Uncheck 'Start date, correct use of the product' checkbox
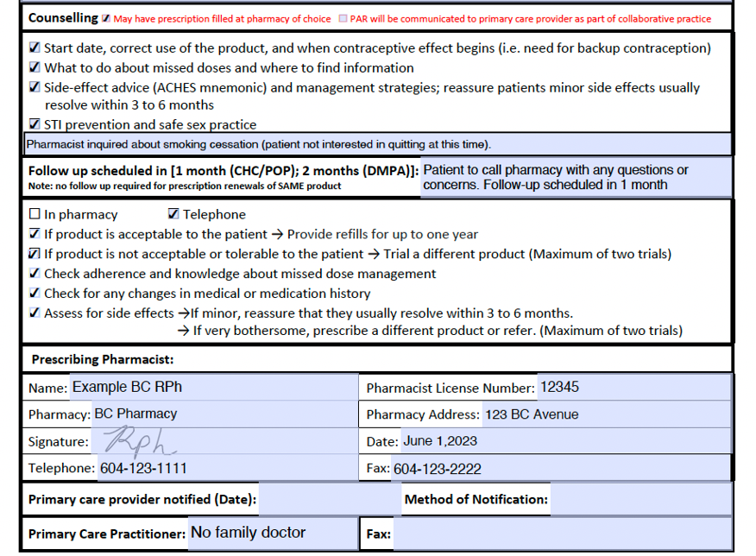The height and width of the screenshot is (556, 756). point(35,47)
